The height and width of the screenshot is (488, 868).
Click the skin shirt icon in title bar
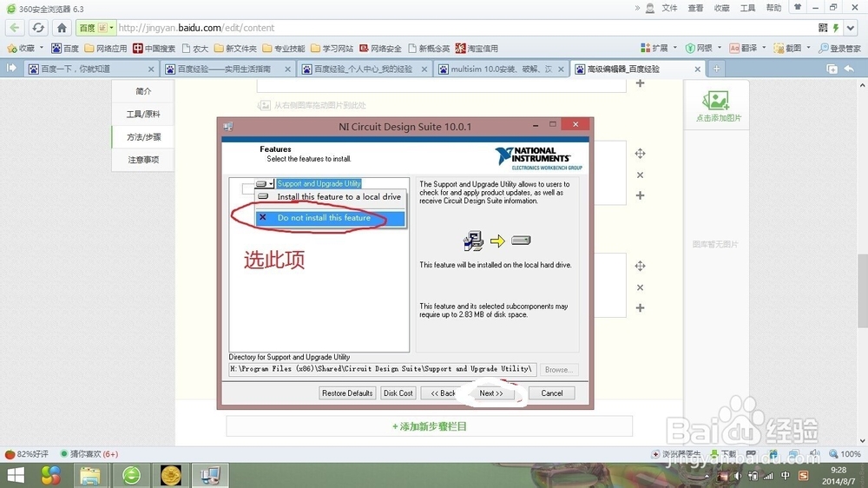[x=798, y=7]
